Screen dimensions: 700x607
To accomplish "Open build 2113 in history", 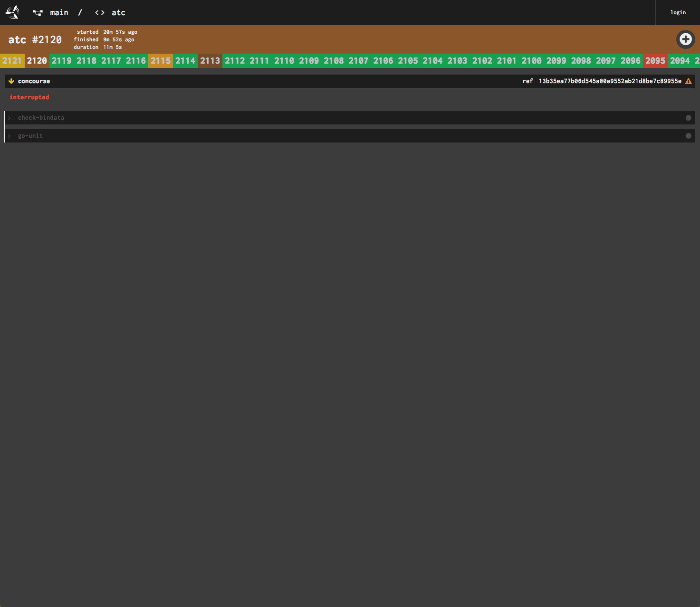I will coord(210,61).
